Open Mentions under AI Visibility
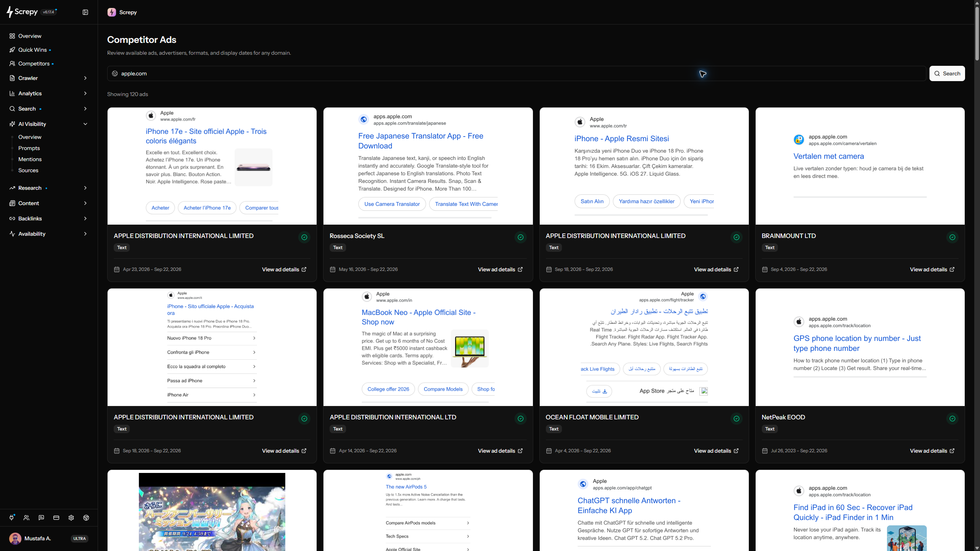 [30, 159]
